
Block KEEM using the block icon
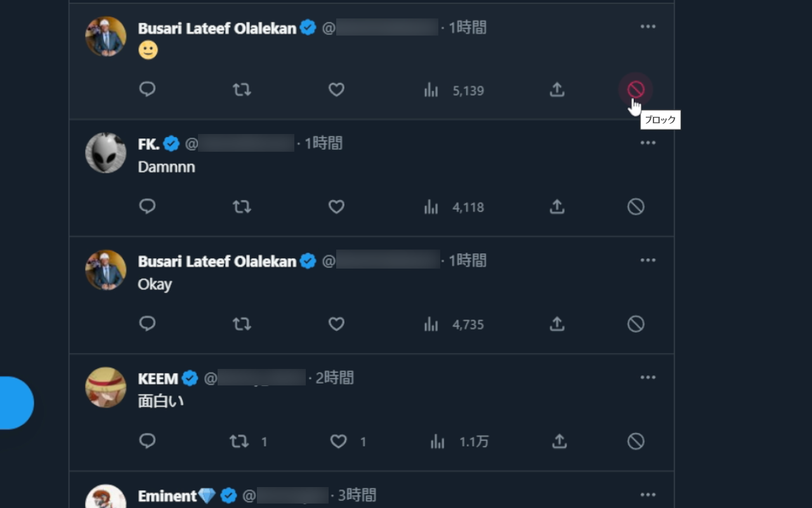pos(636,441)
